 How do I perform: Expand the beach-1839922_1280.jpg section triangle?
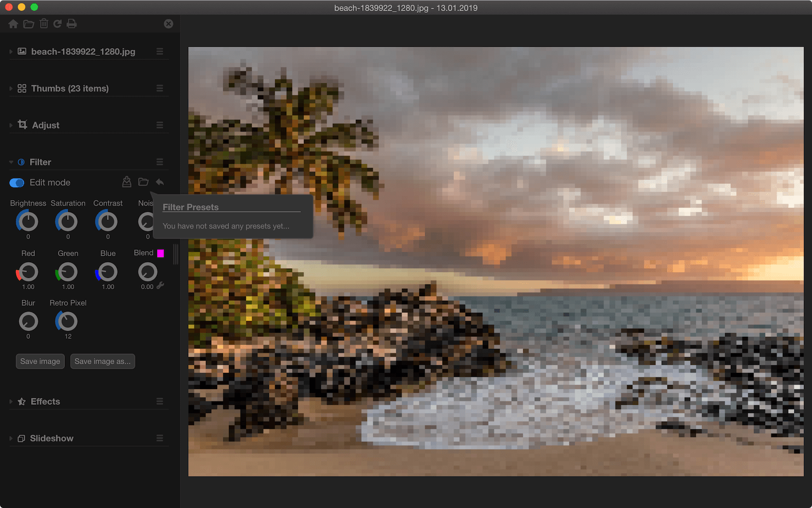[x=11, y=51]
